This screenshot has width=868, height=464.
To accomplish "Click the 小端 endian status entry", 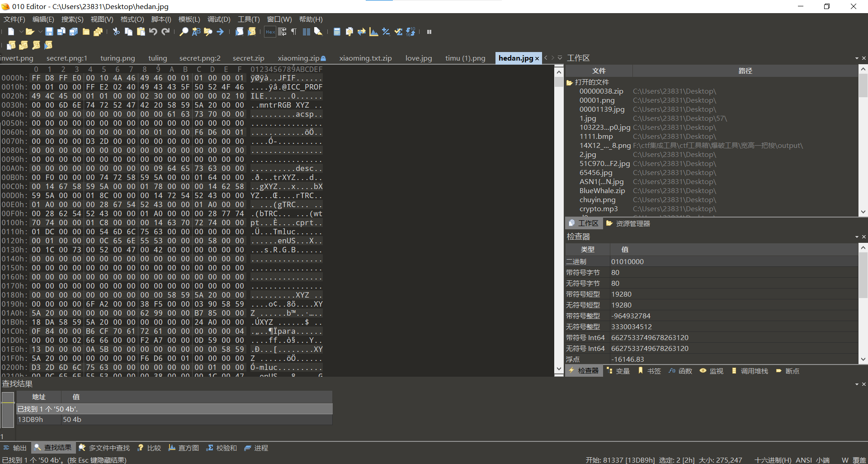I will (x=823, y=460).
